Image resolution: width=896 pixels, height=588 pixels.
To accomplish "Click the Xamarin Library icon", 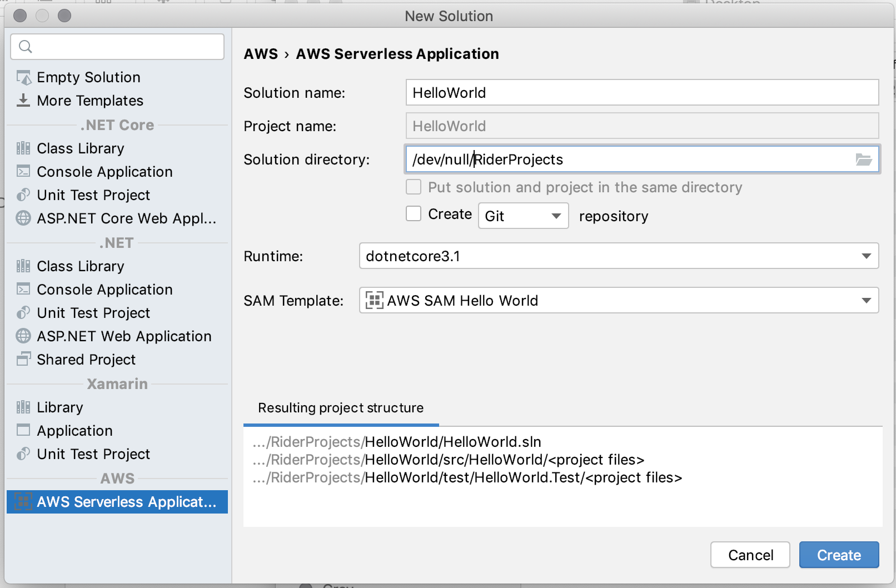I will tap(23, 407).
